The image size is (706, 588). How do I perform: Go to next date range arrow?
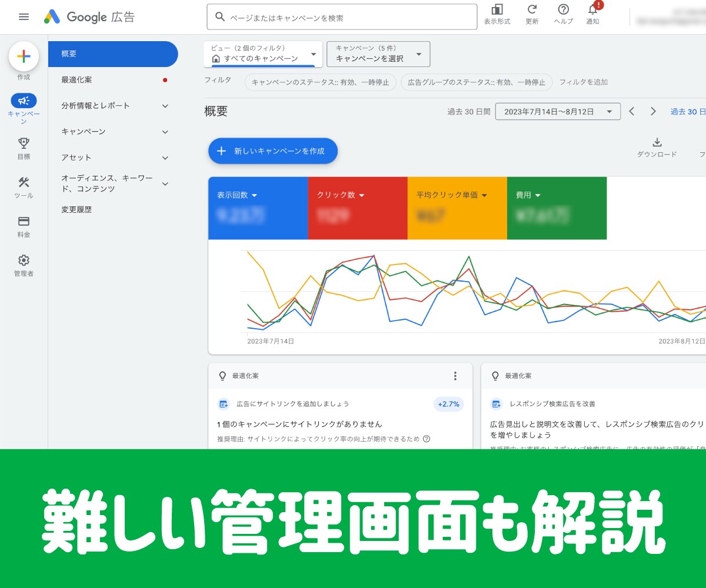point(653,111)
